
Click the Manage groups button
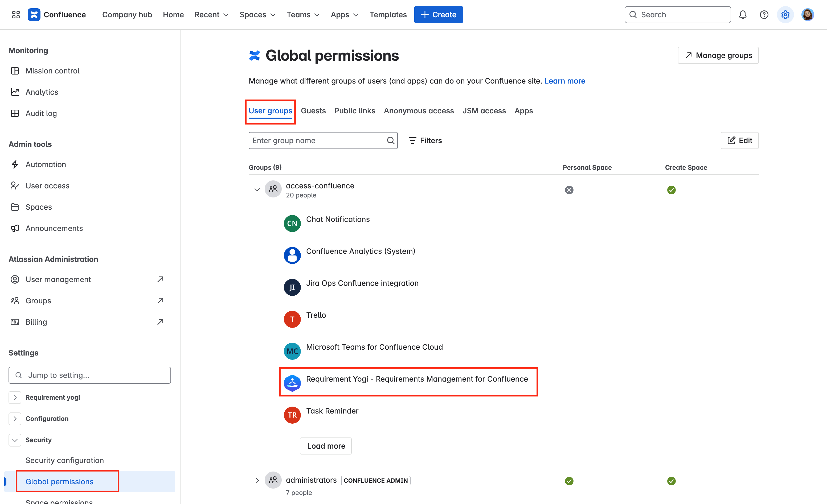718,55
